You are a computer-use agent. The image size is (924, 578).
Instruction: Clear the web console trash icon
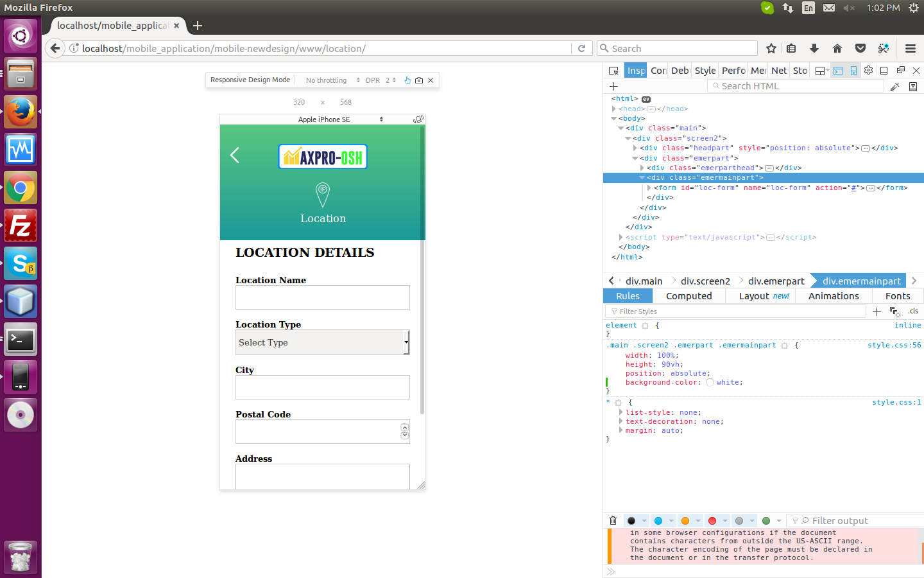(613, 521)
